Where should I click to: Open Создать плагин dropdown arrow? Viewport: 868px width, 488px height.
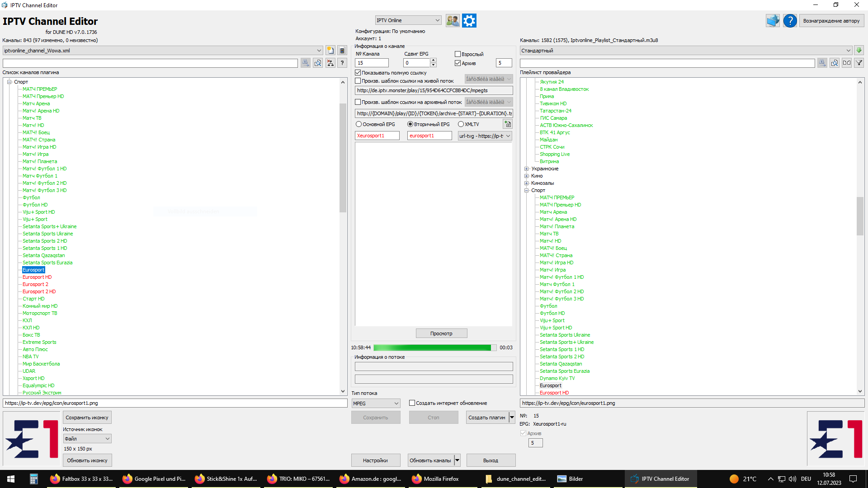pyautogui.click(x=512, y=418)
